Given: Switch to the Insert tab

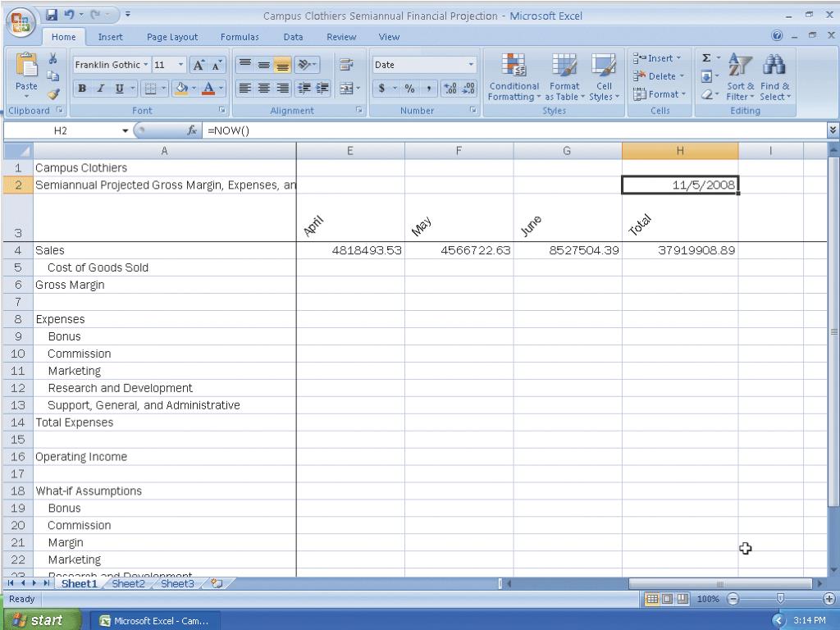Looking at the screenshot, I should [x=111, y=36].
